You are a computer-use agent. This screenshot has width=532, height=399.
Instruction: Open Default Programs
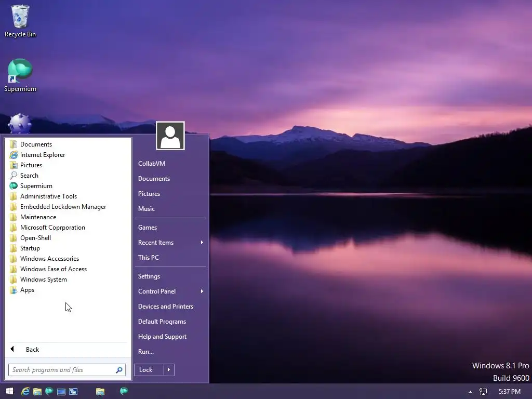pos(170,322)
